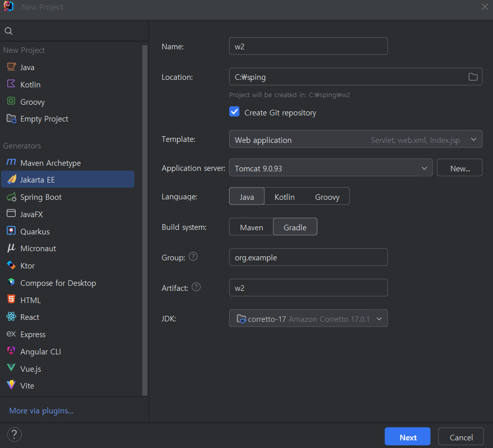Open the JDK corretto-17 dropdown
Screen dimensions: 493x448
click(x=308, y=319)
